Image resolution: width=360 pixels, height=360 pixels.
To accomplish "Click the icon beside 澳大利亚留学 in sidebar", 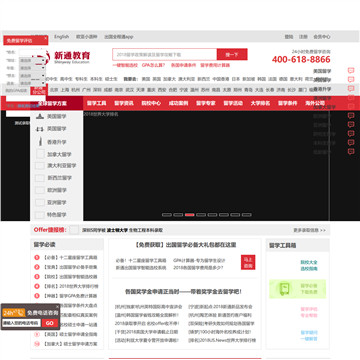I will 40,166.
